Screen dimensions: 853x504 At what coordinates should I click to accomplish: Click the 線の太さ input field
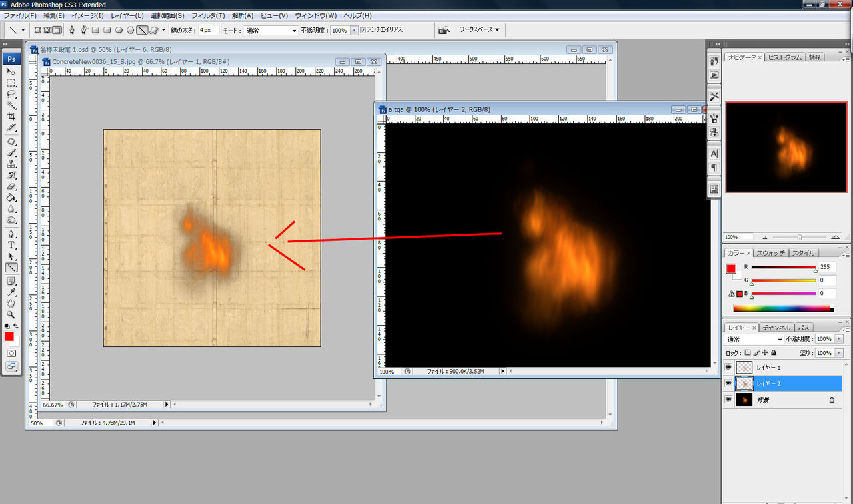click(208, 31)
